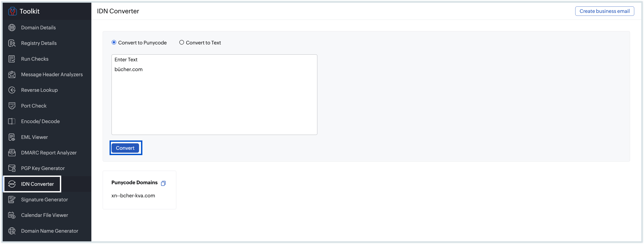The width and height of the screenshot is (644, 244).
Task: Select the Convert to Text radio button
Action: click(x=181, y=42)
